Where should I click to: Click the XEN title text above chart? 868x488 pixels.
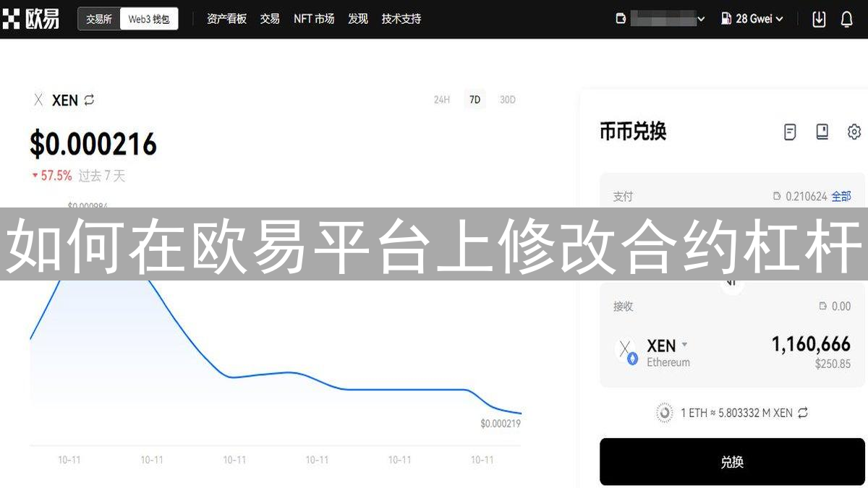click(65, 100)
